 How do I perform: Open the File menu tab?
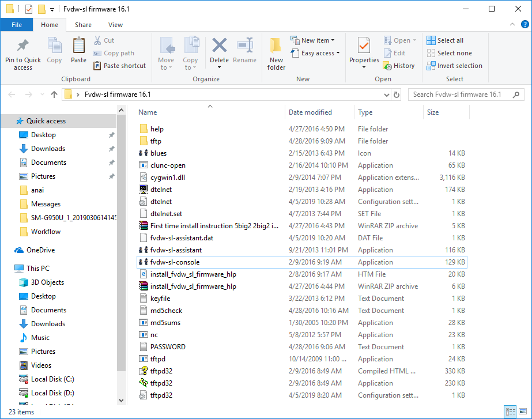point(17,25)
